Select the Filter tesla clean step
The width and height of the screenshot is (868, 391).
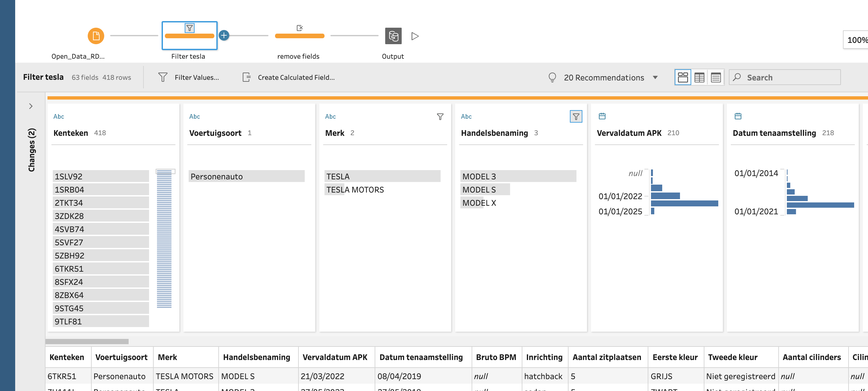point(189,36)
